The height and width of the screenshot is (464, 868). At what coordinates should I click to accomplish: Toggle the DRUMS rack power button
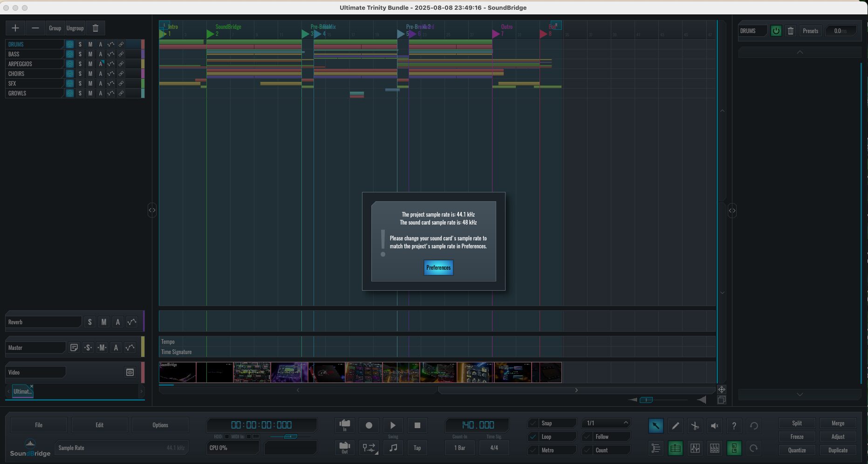click(776, 31)
